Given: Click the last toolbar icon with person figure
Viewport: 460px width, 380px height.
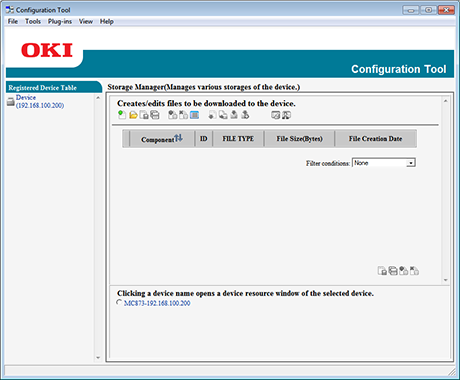Looking at the screenshot, I should click(x=286, y=115).
